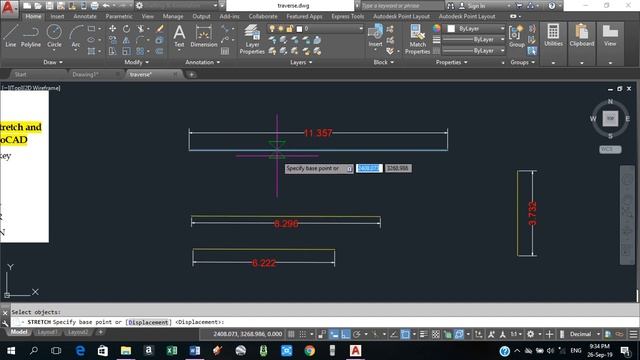Expand the Annotation panel
This screenshot has width=640, height=360.
(x=203, y=62)
